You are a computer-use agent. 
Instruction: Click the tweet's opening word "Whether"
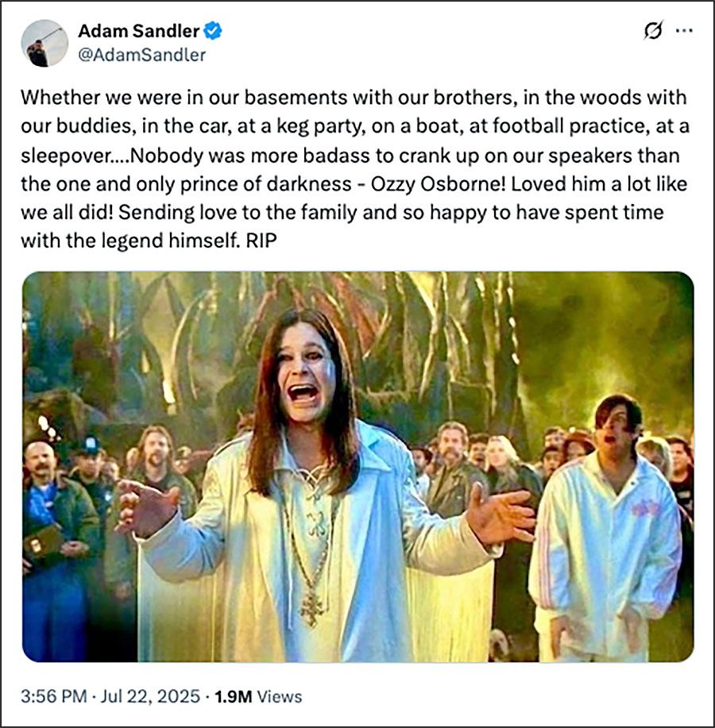53,98
